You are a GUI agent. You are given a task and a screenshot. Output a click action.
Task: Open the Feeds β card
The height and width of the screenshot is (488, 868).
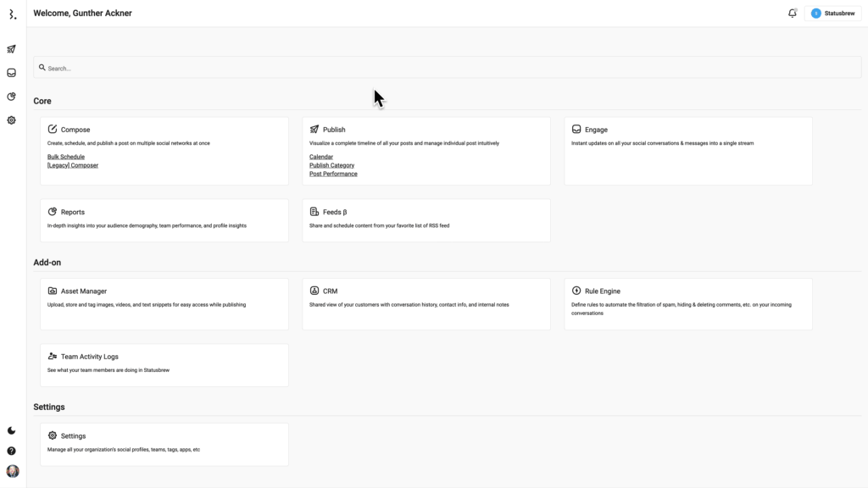pos(426,219)
